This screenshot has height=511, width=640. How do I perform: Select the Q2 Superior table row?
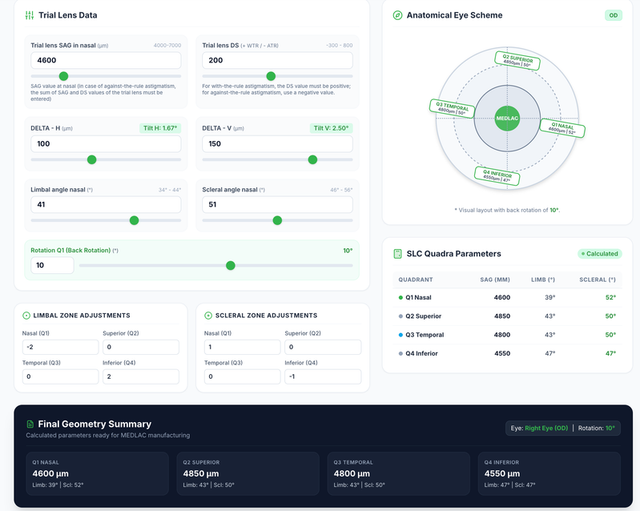point(507,316)
